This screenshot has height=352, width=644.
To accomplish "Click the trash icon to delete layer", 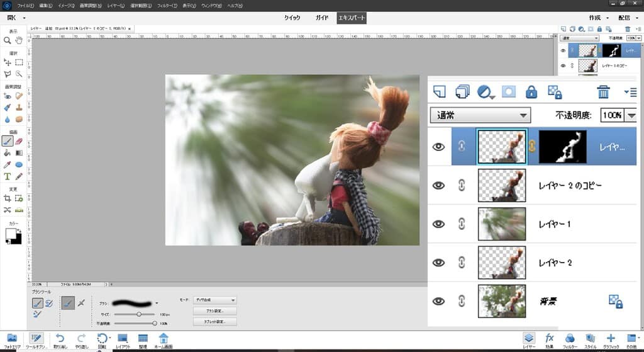I will (603, 92).
